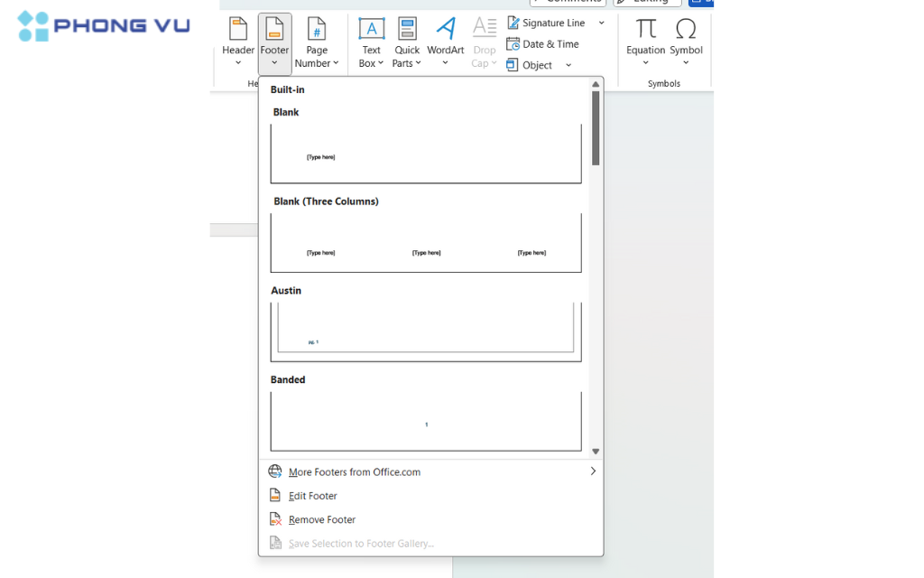Open the Editing mode menu
This screenshot has height=578, width=924.
click(x=646, y=3)
